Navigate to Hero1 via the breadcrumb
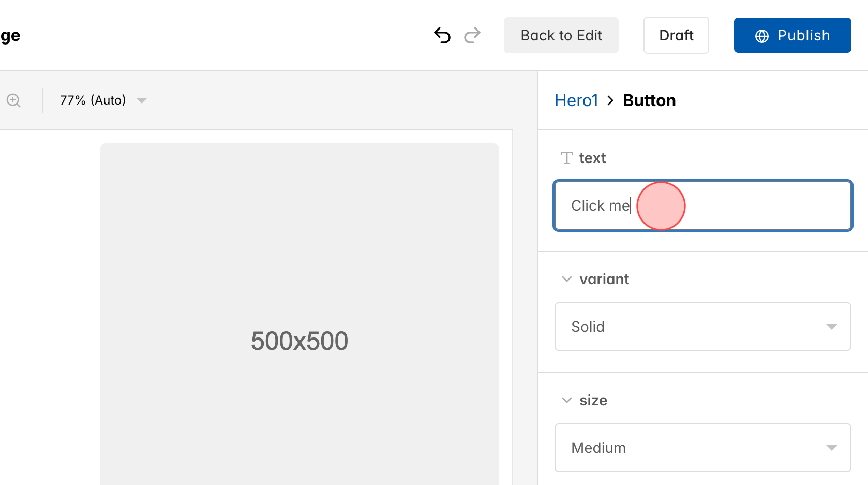Screen dimensions: 868x485 (x=576, y=100)
